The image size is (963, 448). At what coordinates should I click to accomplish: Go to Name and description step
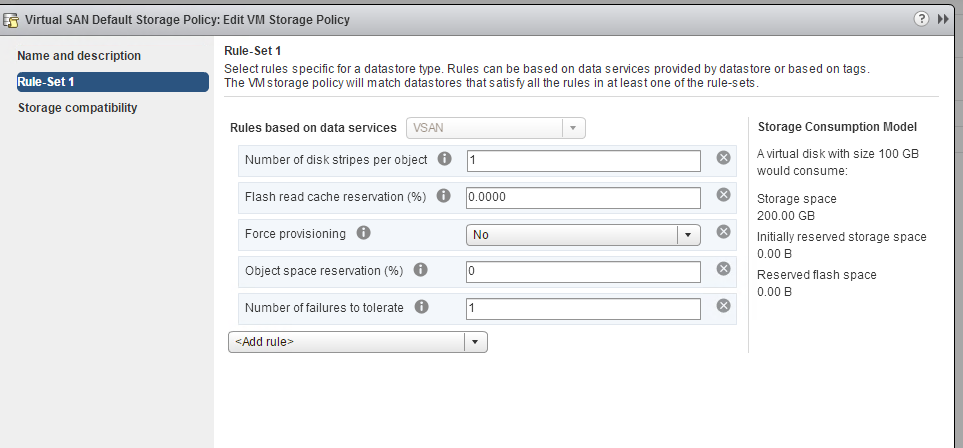tap(79, 56)
